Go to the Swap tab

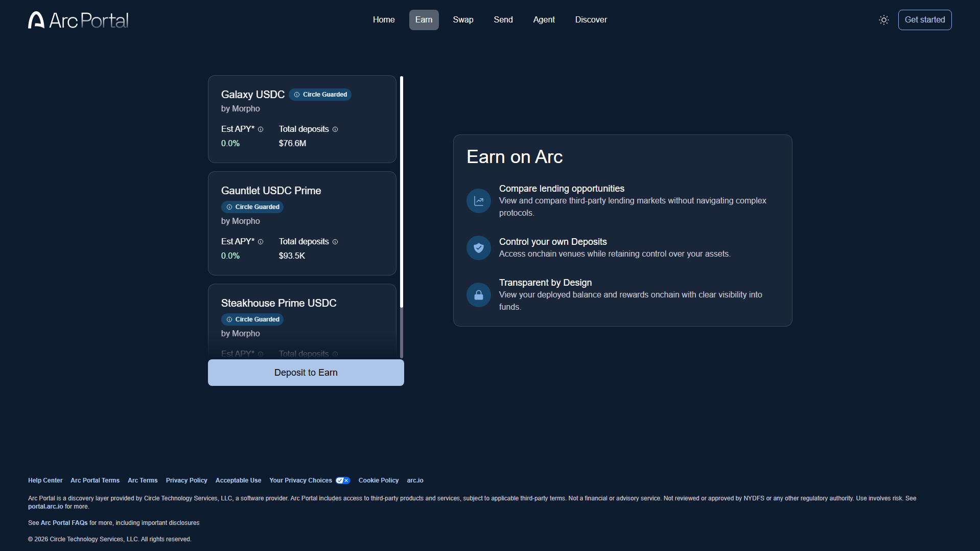point(463,20)
